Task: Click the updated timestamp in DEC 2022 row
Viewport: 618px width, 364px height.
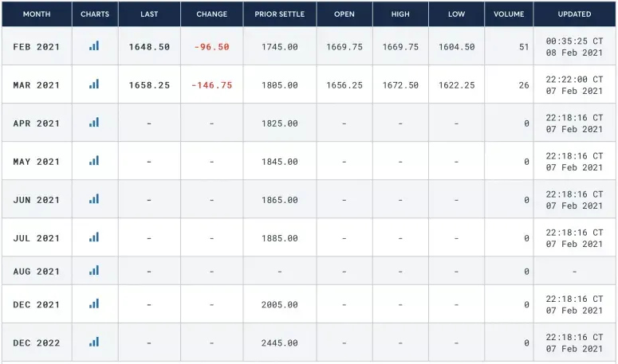Action: pyautogui.click(x=575, y=342)
